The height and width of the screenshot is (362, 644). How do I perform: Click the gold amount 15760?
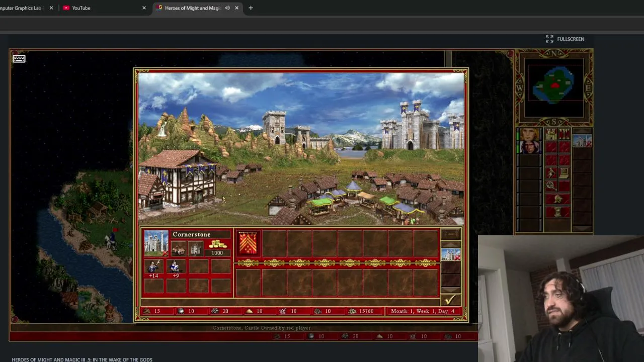[x=366, y=311]
